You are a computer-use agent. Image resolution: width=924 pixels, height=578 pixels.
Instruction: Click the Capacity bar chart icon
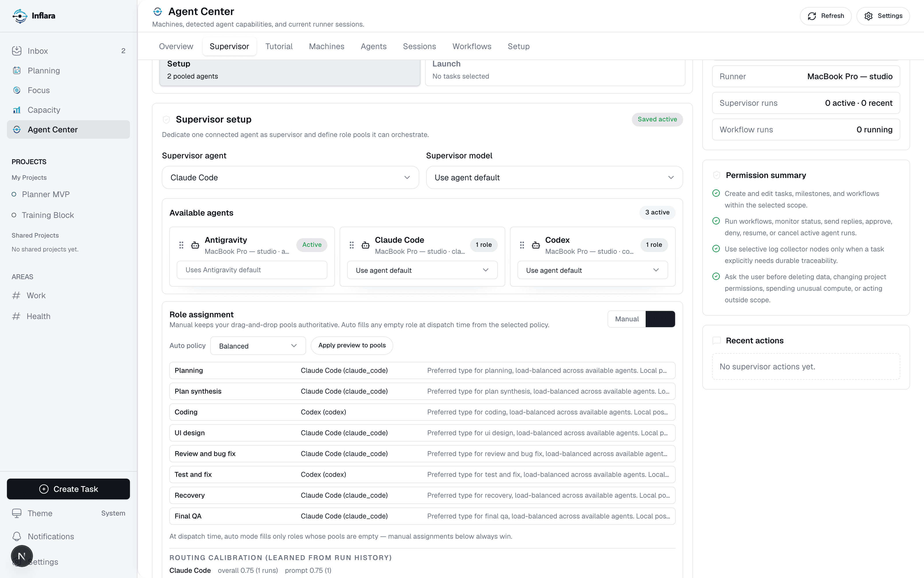coord(17,110)
